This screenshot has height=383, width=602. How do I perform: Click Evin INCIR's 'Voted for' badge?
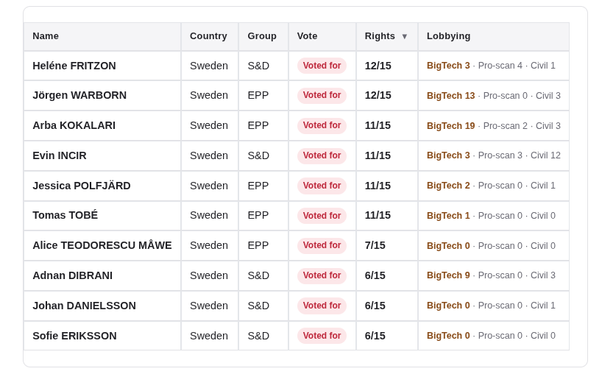pos(322,155)
